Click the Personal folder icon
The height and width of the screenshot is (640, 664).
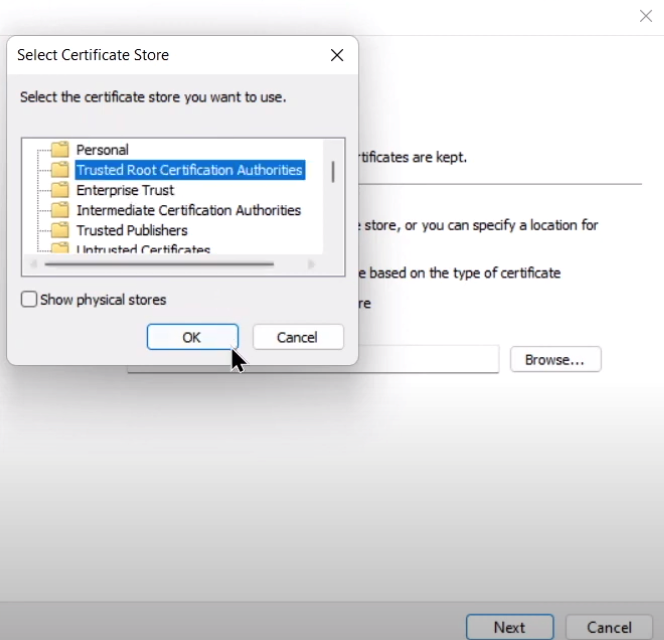click(x=60, y=149)
